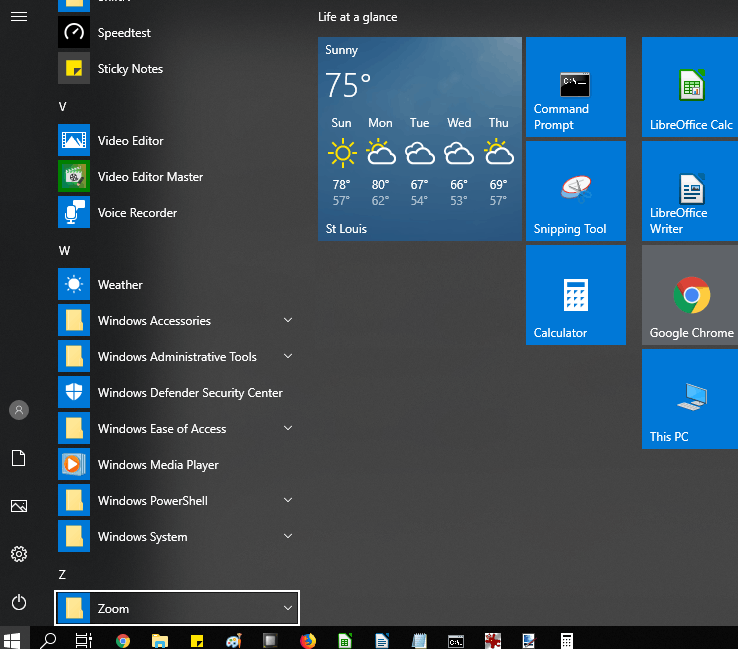The image size is (738, 649).
Task: Open Documents from the Start sidebar
Action: pos(19,458)
